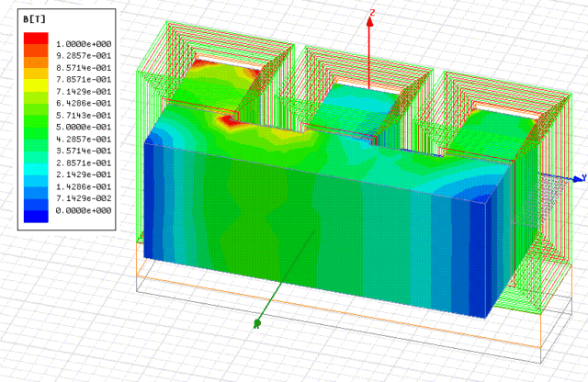Pick the dark blue swatch at legend bottom
The image size is (588, 382).
click(x=36, y=217)
